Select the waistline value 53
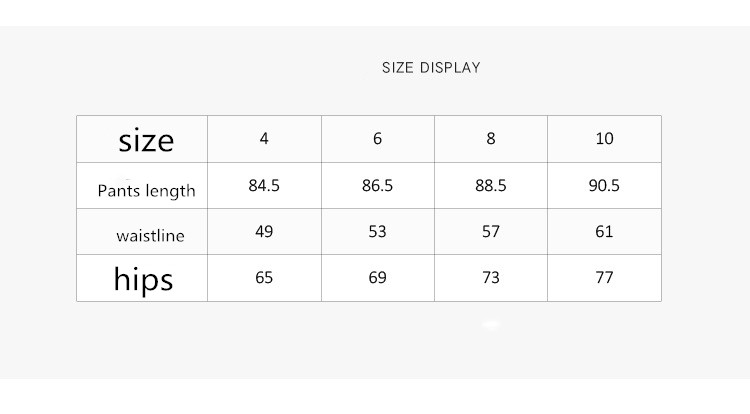The height and width of the screenshot is (414, 750). 377,232
